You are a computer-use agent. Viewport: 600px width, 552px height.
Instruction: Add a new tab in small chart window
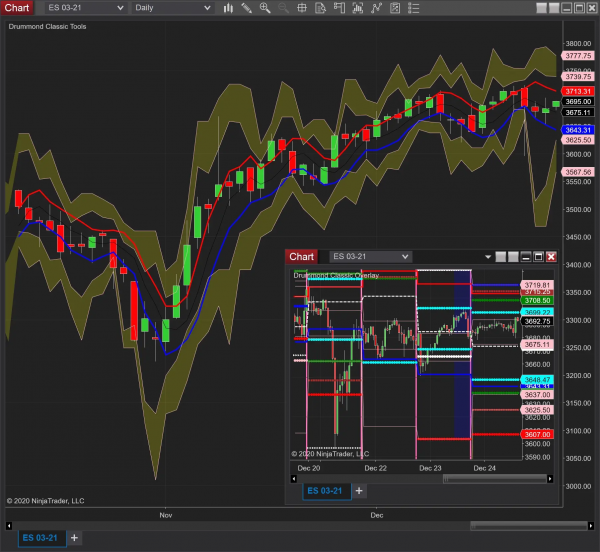pyautogui.click(x=360, y=491)
